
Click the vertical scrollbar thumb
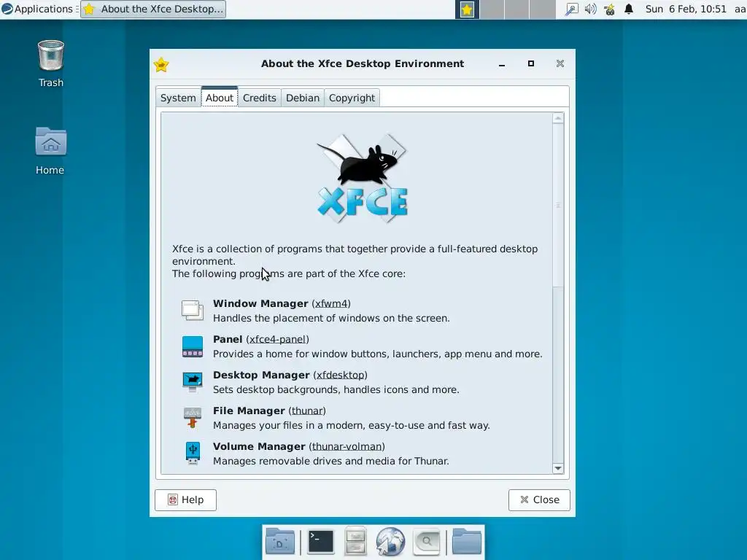point(558,206)
